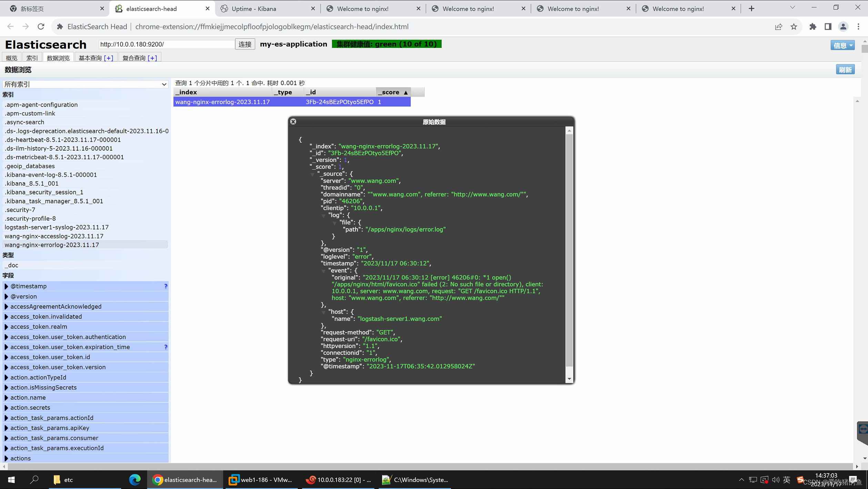Open the share page icon

pyautogui.click(x=778, y=27)
